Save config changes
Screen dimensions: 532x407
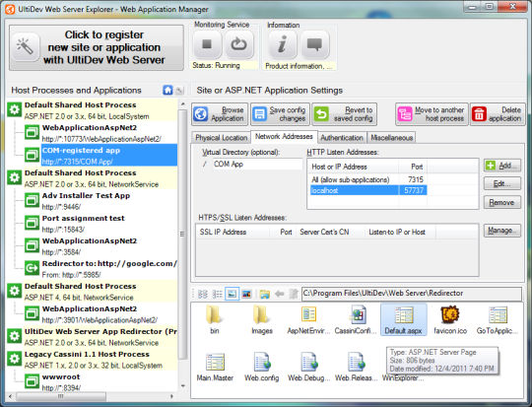pos(280,114)
